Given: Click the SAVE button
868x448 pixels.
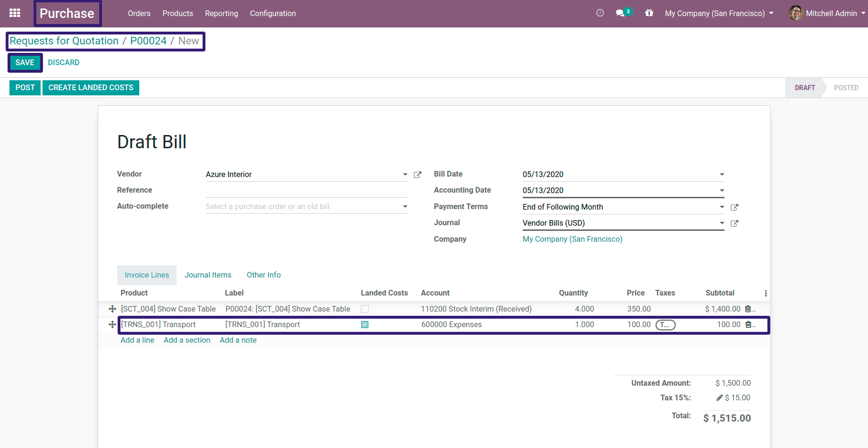Looking at the screenshot, I should pos(25,62).
